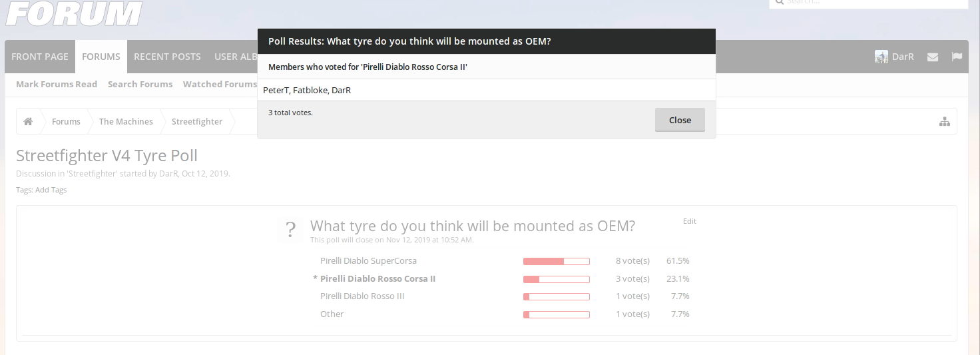Edit the tyre poll

coord(689,221)
